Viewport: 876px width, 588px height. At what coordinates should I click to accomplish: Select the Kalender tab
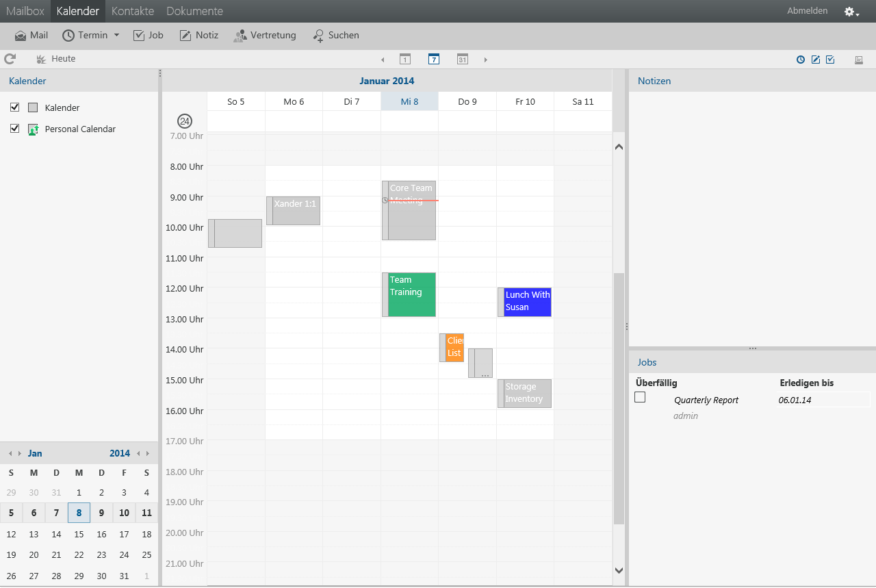point(78,11)
